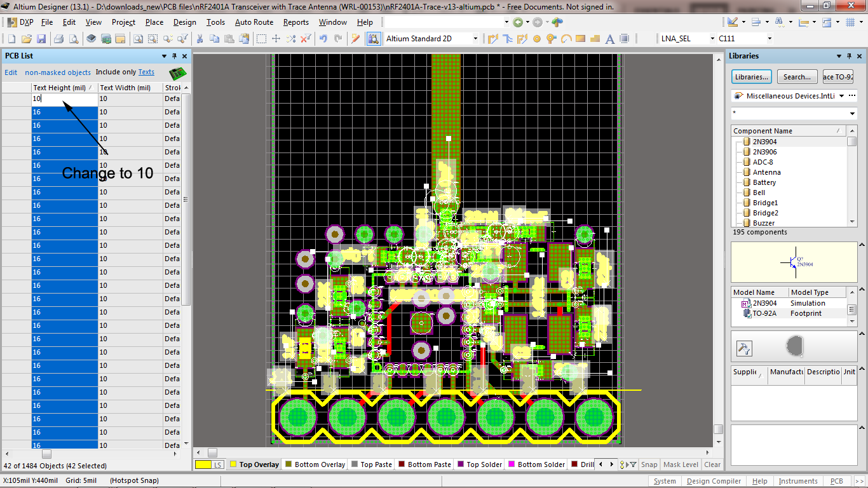Place an arc by edge
868x488 pixels.
[x=566, y=39]
